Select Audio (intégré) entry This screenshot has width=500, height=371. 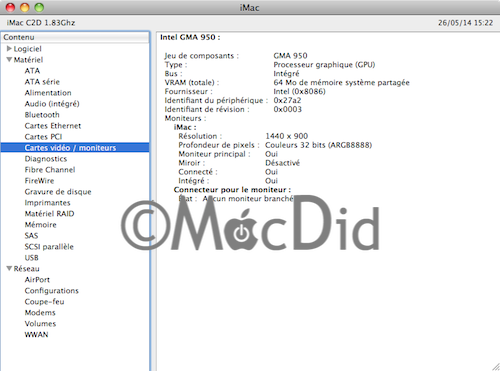click(x=52, y=104)
